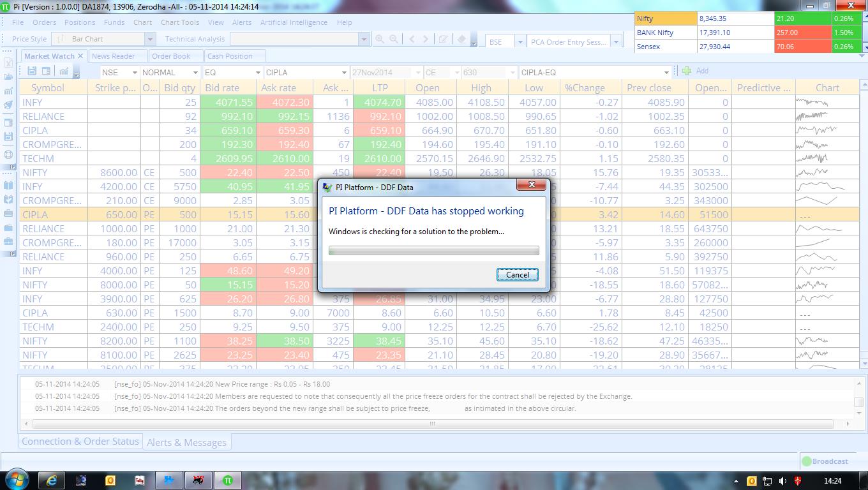The width and height of the screenshot is (868, 490).
Task: Click the horizontal scrollbar in message panel
Action: 433,424
